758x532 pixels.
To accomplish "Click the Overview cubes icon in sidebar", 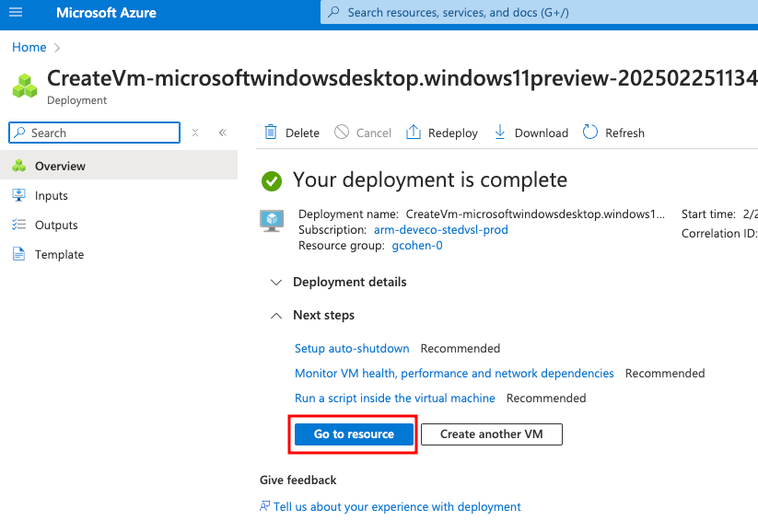I will pyautogui.click(x=18, y=166).
